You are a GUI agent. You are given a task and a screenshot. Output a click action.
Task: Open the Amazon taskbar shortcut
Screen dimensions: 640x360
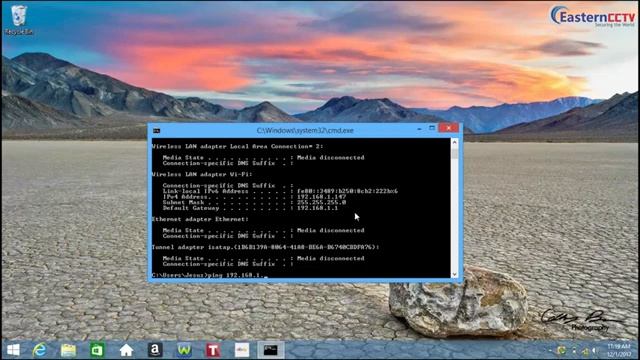click(x=155, y=350)
